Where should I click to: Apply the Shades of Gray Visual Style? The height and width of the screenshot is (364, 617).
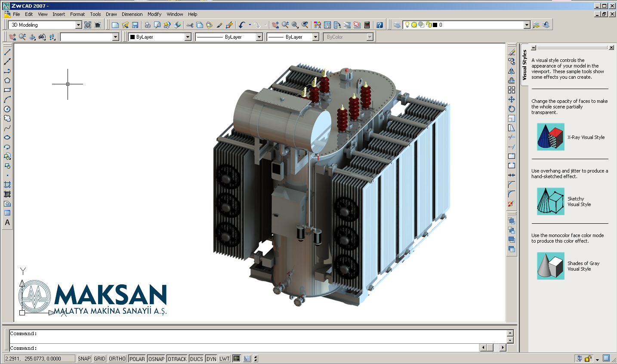(x=550, y=266)
